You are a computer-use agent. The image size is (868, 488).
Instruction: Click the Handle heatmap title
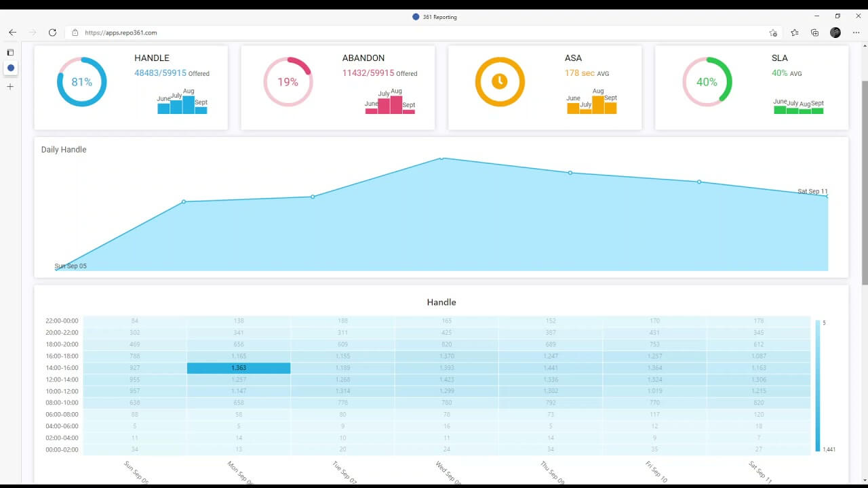pos(441,302)
